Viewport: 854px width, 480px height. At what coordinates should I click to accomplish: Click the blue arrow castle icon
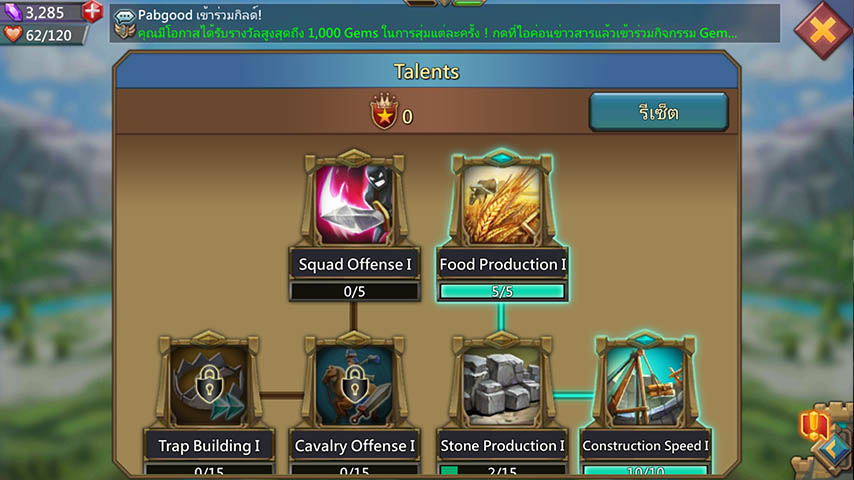pyautogui.click(x=834, y=449)
